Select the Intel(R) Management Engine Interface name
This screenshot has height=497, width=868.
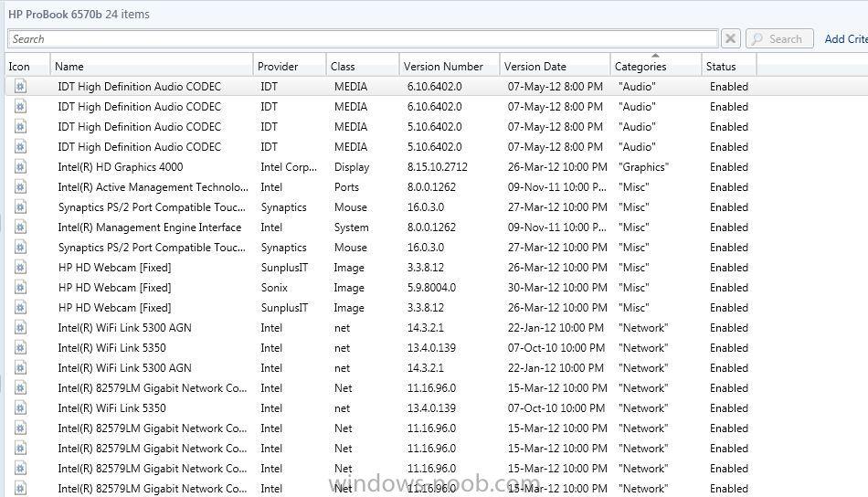(150, 227)
